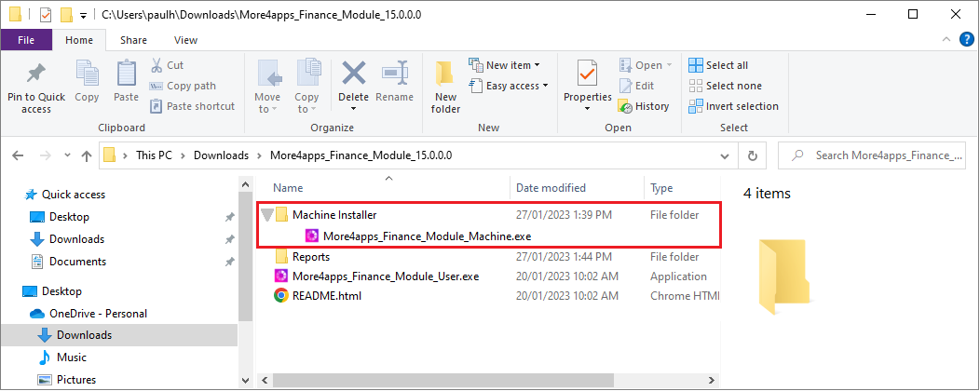Image resolution: width=980 pixels, height=391 pixels.
Task: Click Invert selection
Action: point(733,106)
